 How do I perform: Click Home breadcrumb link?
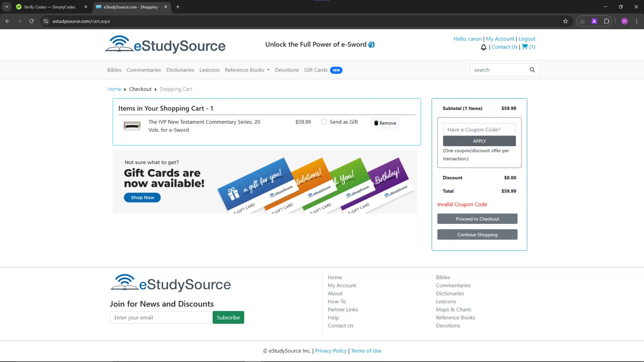coord(114,89)
